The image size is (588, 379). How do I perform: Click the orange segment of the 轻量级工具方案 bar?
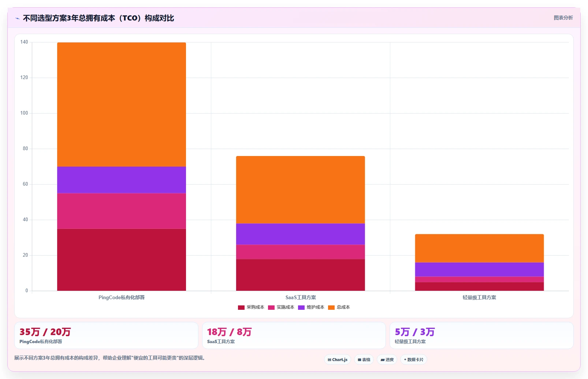(x=479, y=248)
